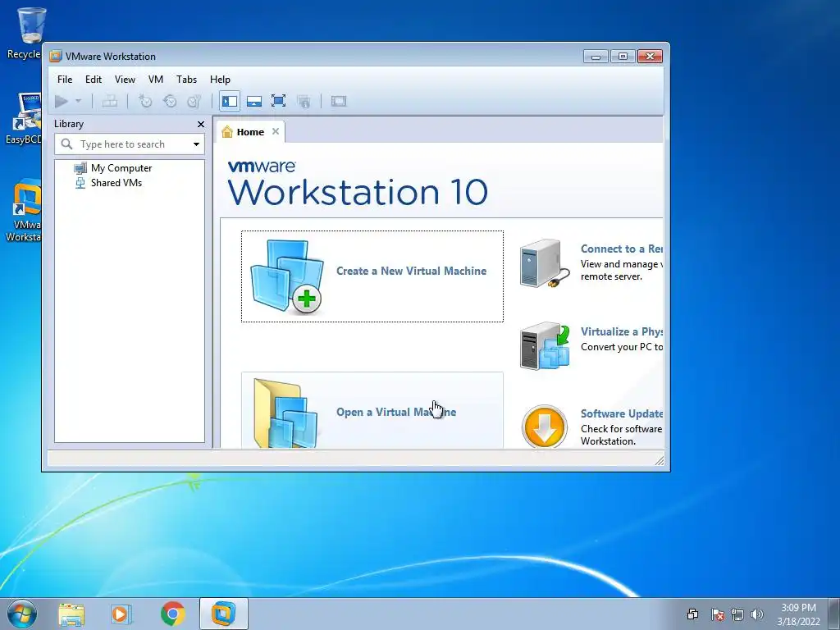The height and width of the screenshot is (630, 840).
Task: Click the My Computer monitor icon
Action: (x=80, y=168)
